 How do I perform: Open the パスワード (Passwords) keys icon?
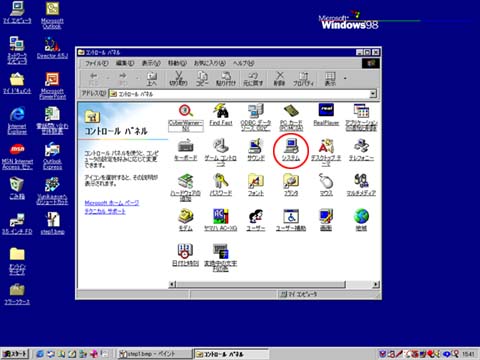[x=221, y=185]
